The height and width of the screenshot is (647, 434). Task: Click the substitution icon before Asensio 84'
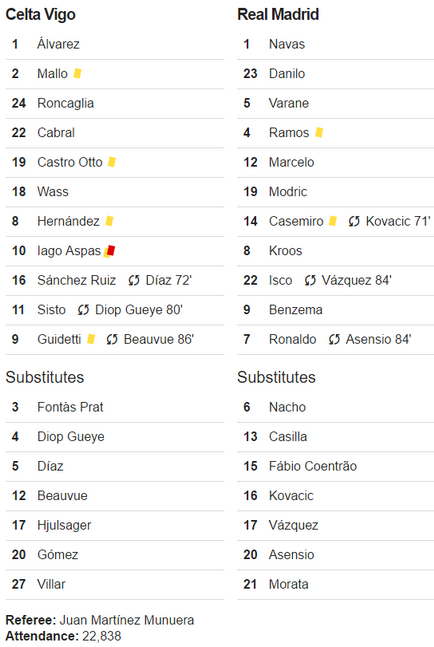click(334, 340)
